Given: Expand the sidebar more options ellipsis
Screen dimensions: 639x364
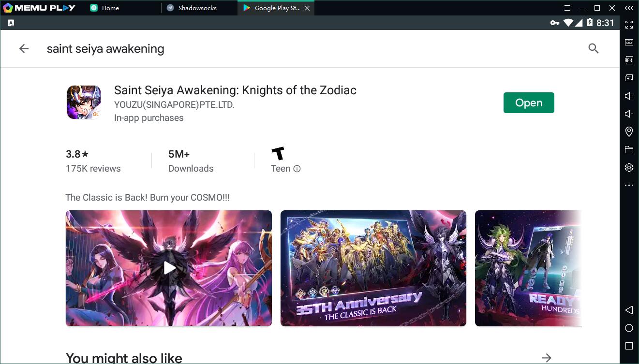Looking at the screenshot, I should tap(629, 185).
